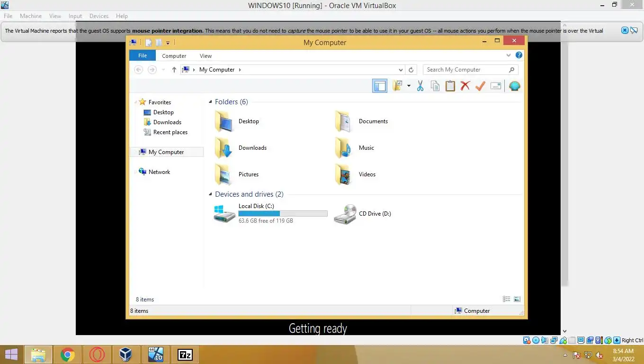Open 7-Zip from the taskbar
The height and width of the screenshot is (364, 644).
click(x=185, y=355)
